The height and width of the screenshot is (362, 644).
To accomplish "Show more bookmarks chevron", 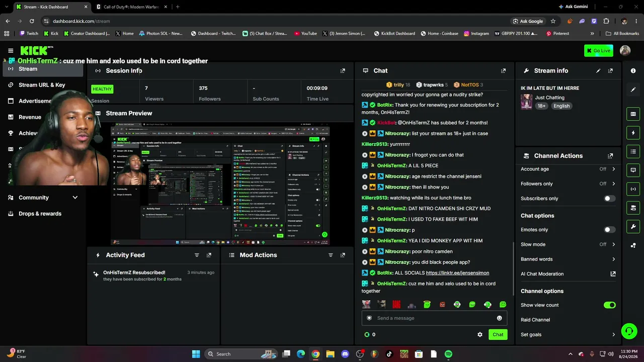I will pyautogui.click(x=592, y=34).
